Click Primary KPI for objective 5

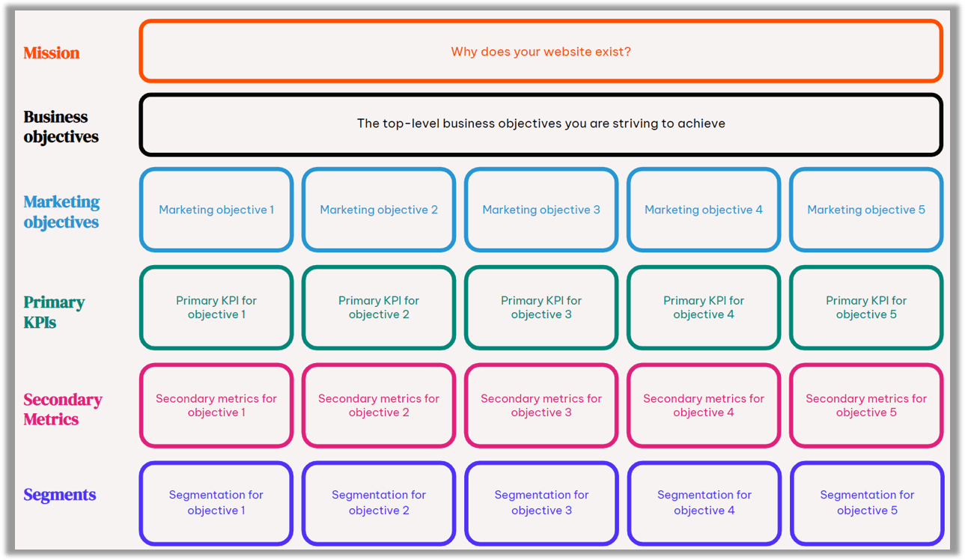click(x=866, y=307)
